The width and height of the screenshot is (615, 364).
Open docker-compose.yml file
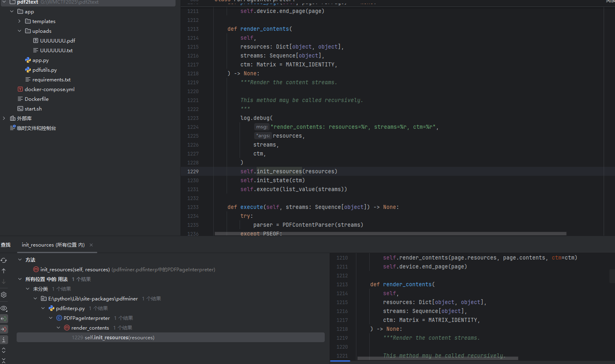49,89
